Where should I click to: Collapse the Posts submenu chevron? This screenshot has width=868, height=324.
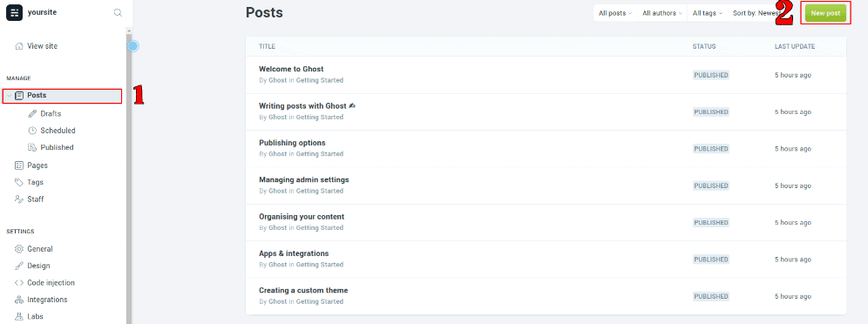click(9, 96)
